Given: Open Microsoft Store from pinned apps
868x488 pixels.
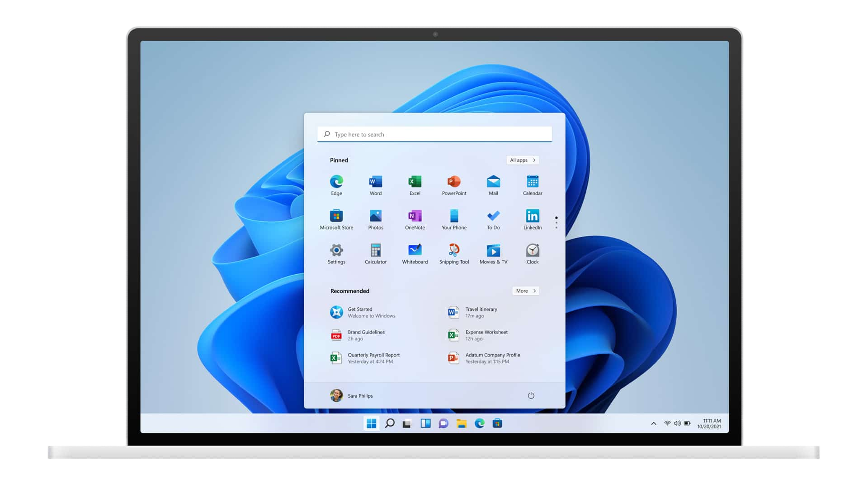Looking at the screenshot, I should point(336,219).
